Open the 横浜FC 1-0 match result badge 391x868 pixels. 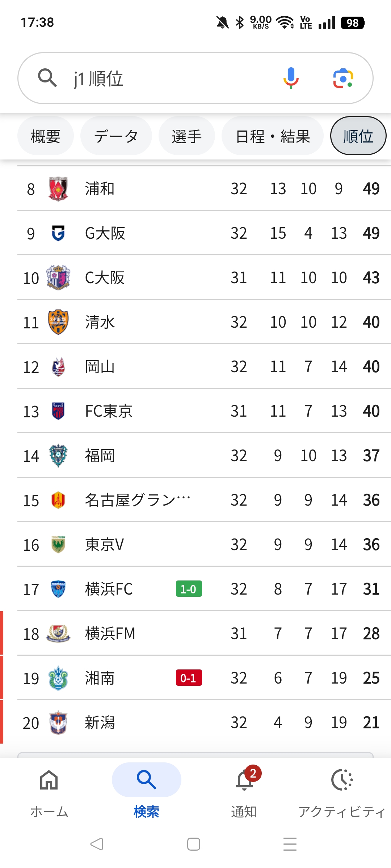(x=189, y=589)
